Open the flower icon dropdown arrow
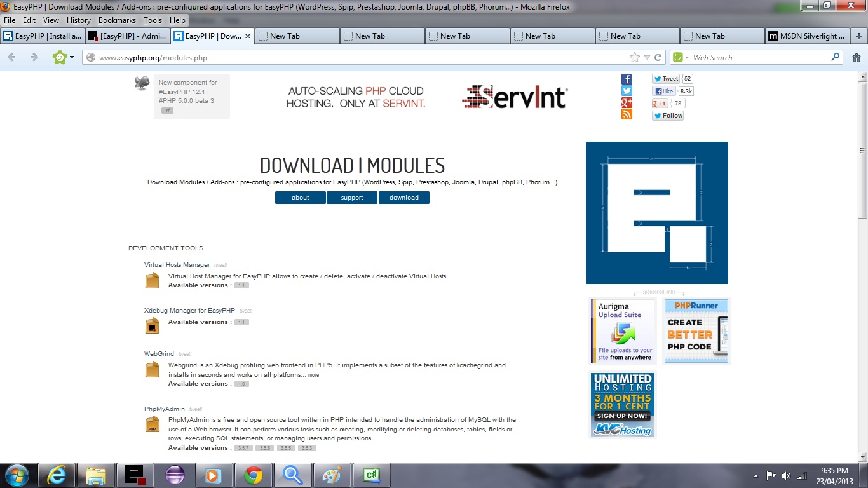 (x=72, y=57)
